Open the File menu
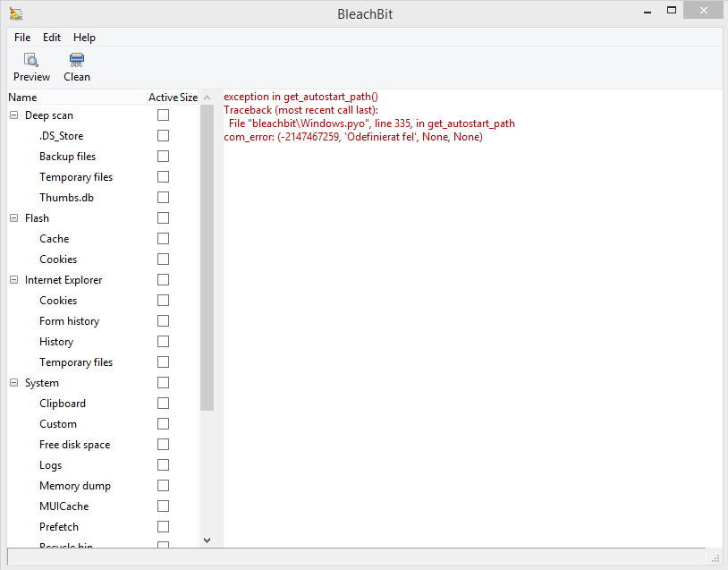Screen dimensions: 728x570 (21, 37)
